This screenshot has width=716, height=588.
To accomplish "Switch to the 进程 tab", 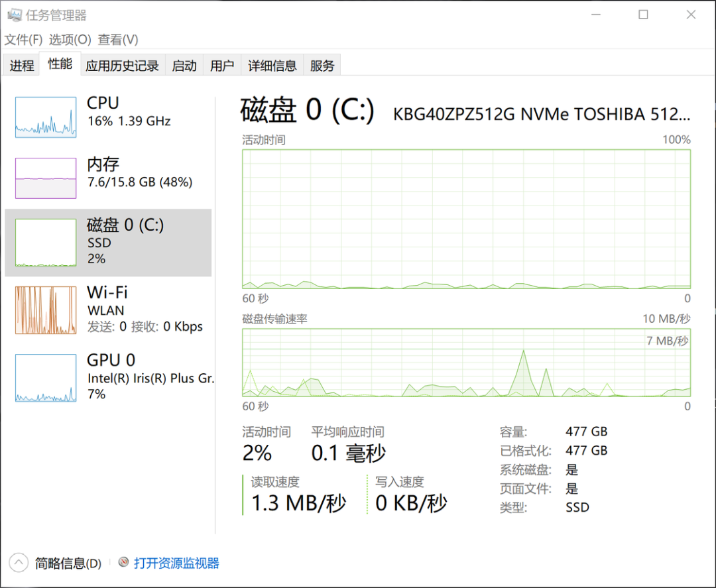I will 22,66.
